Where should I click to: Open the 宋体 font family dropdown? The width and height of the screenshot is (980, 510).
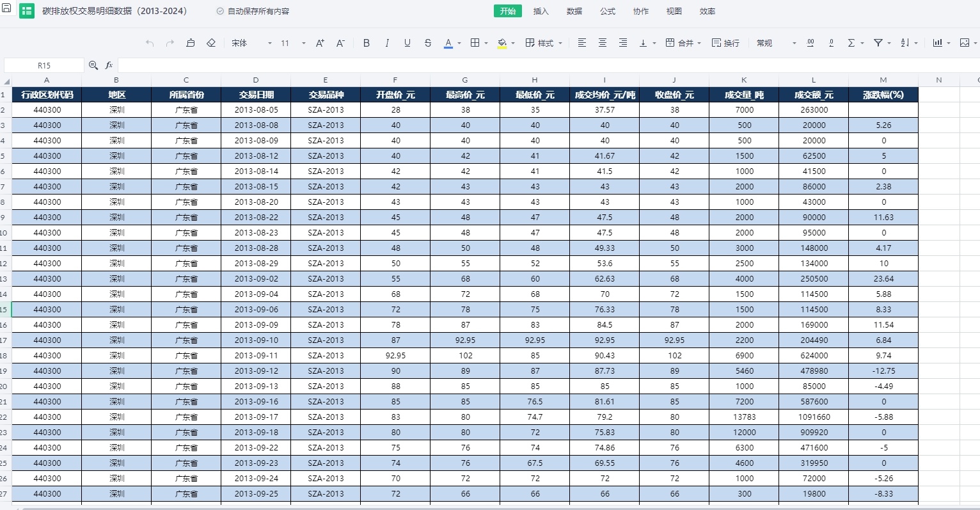[x=252, y=43]
